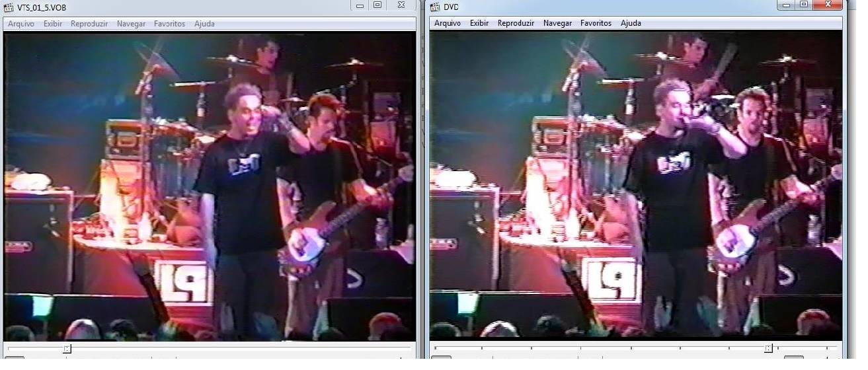Viewport: 868px width, 370px height.
Task: Click the DVD window's player icon
Action: click(435, 7)
